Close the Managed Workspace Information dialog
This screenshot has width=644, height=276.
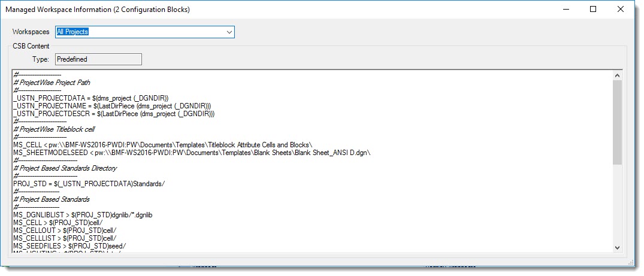(x=621, y=9)
